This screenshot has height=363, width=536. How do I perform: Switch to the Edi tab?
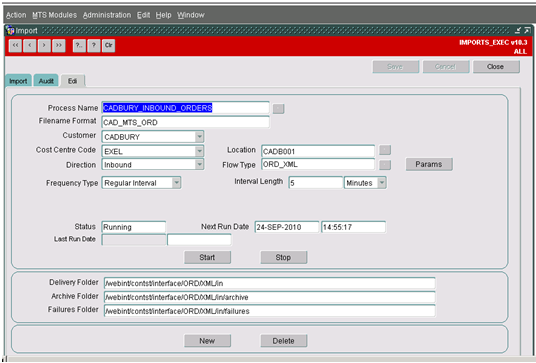tap(72, 81)
